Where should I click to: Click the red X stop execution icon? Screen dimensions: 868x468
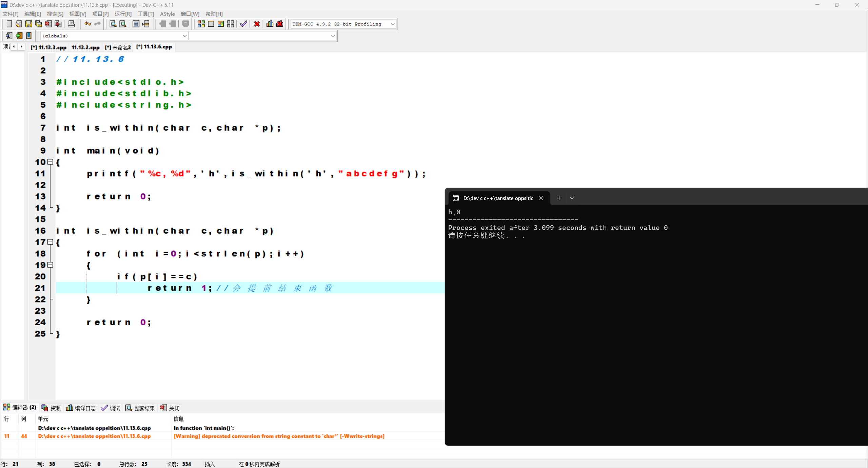[257, 24]
